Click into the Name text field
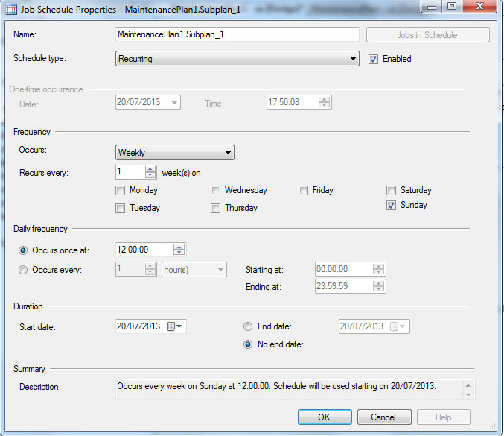504x436 pixels. pyautogui.click(x=237, y=34)
